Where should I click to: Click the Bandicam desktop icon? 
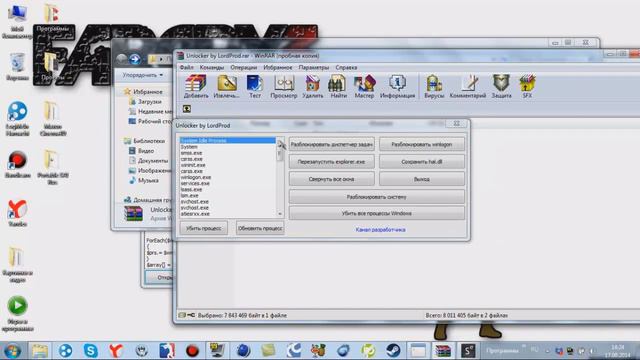point(17,164)
